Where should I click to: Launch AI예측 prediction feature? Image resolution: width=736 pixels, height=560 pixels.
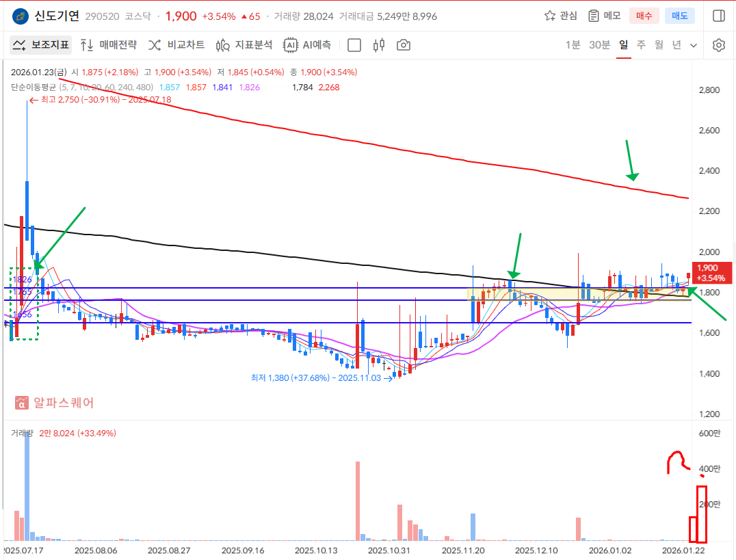[x=308, y=45]
